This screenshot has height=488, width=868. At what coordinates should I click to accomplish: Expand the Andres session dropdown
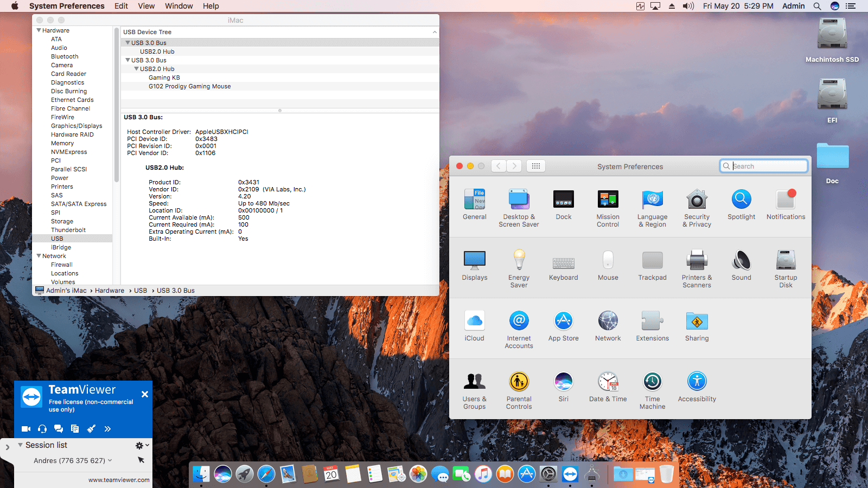110,460
